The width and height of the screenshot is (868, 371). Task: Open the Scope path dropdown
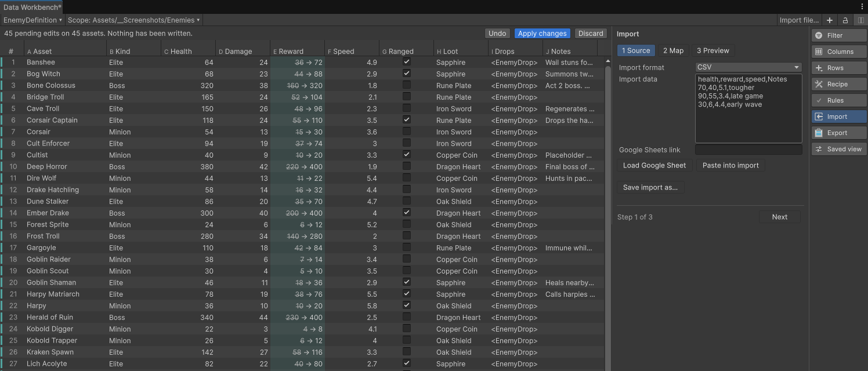(133, 20)
